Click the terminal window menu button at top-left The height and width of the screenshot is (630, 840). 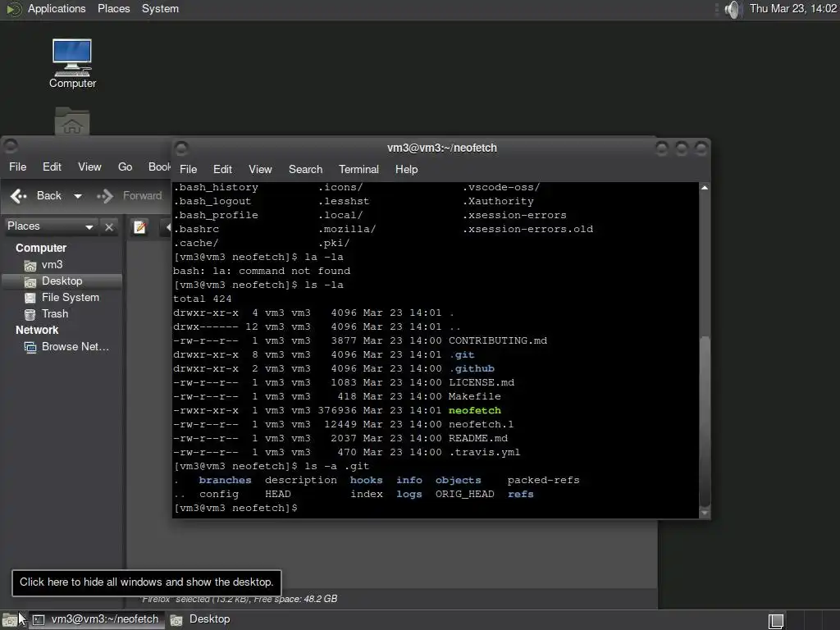[x=181, y=148]
